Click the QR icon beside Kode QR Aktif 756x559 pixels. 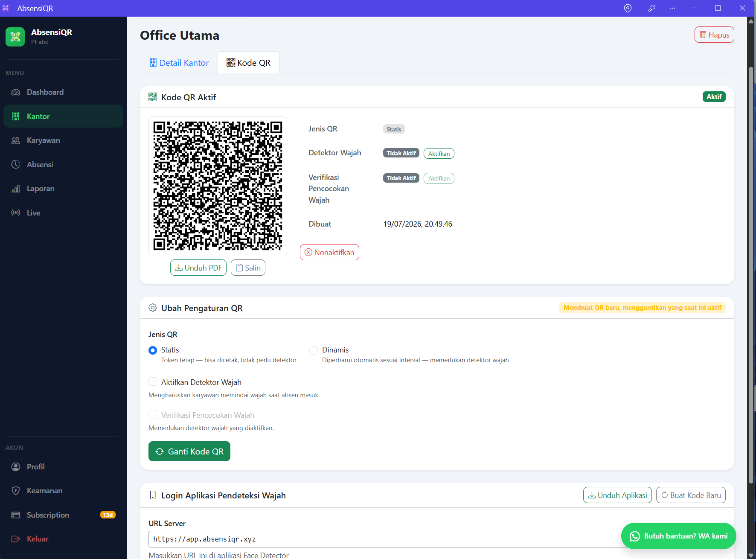153,97
